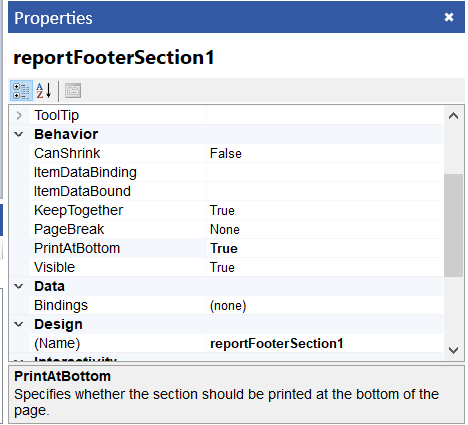Image resolution: width=468 pixels, height=425 pixels.
Task: Collapse the Behavior category
Action: click(19, 134)
